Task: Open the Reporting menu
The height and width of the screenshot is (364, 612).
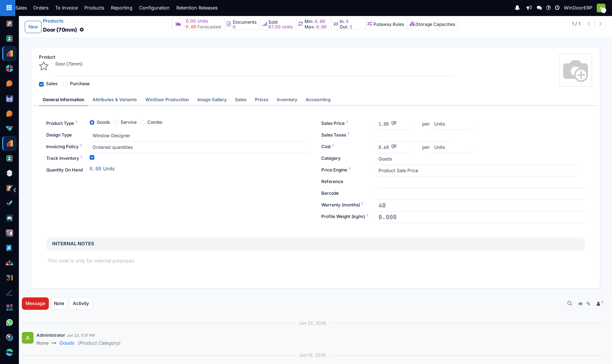Action: [121, 8]
